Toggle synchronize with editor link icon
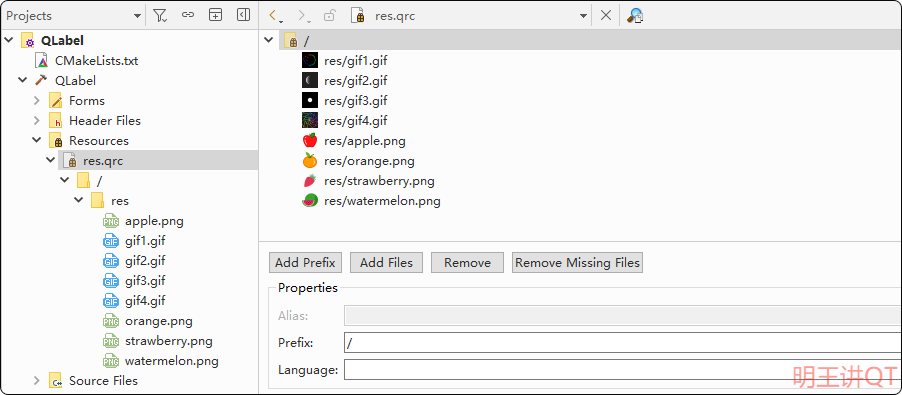 (188, 15)
